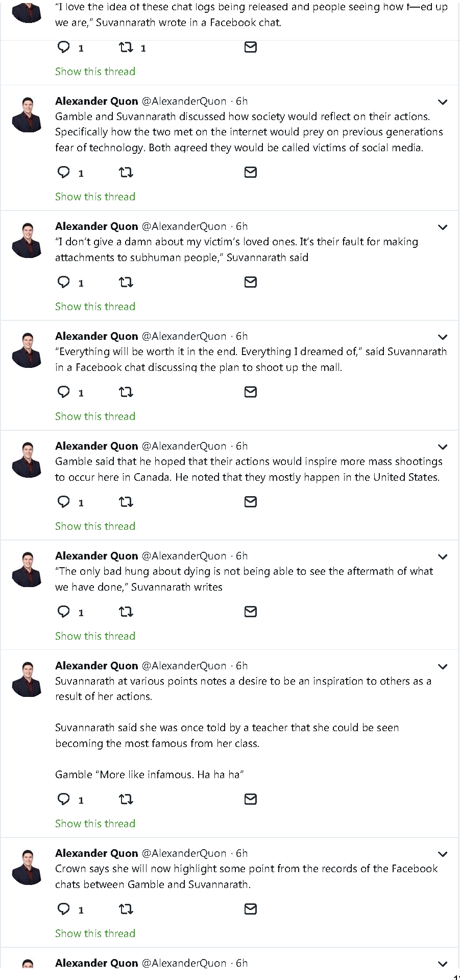Reply to the "victims of social media" tweet
The width and height of the screenshot is (460, 980).
(x=64, y=173)
